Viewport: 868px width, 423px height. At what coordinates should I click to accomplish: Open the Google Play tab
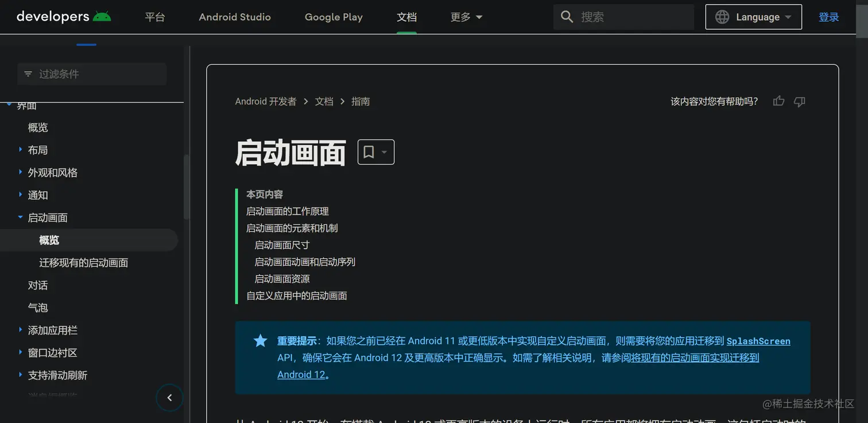click(334, 17)
